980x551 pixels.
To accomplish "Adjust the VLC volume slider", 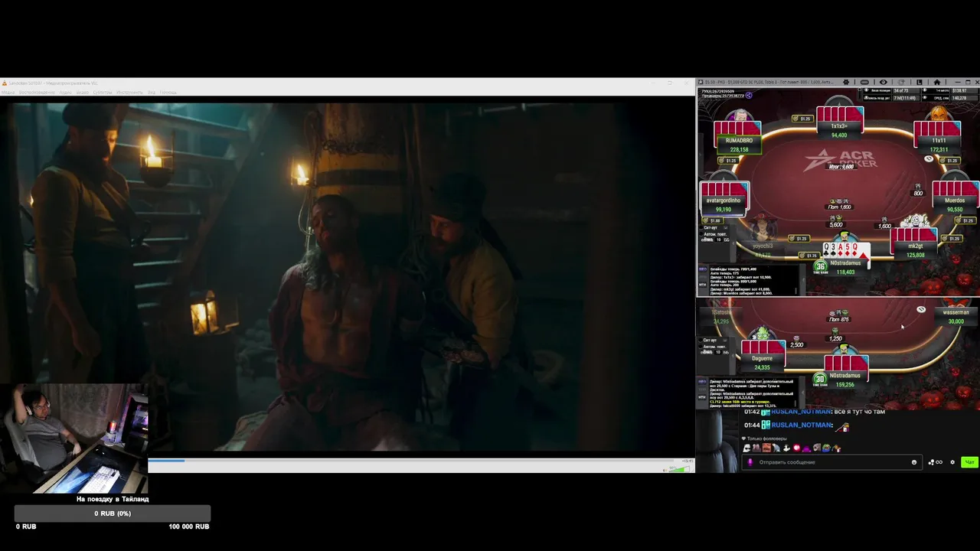I will tap(679, 468).
